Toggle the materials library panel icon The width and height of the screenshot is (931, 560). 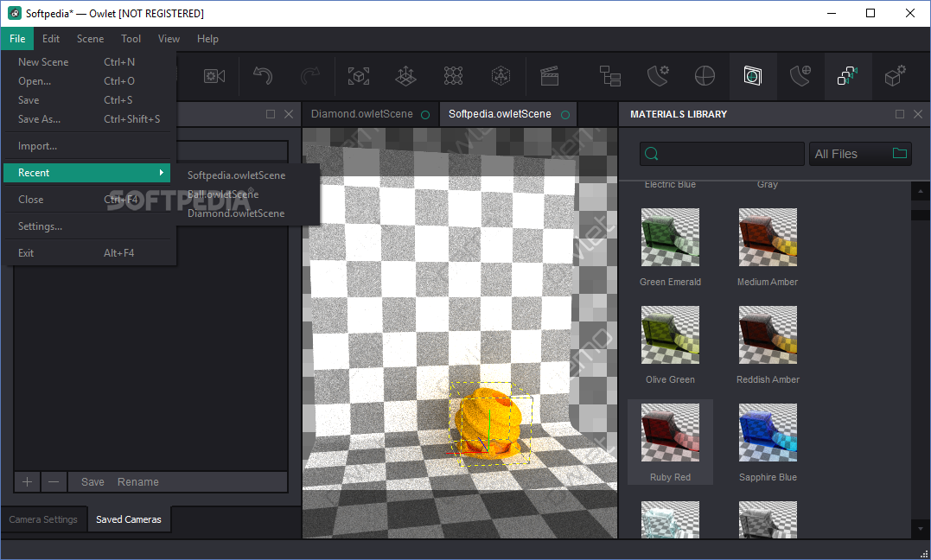[x=753, y=76]
